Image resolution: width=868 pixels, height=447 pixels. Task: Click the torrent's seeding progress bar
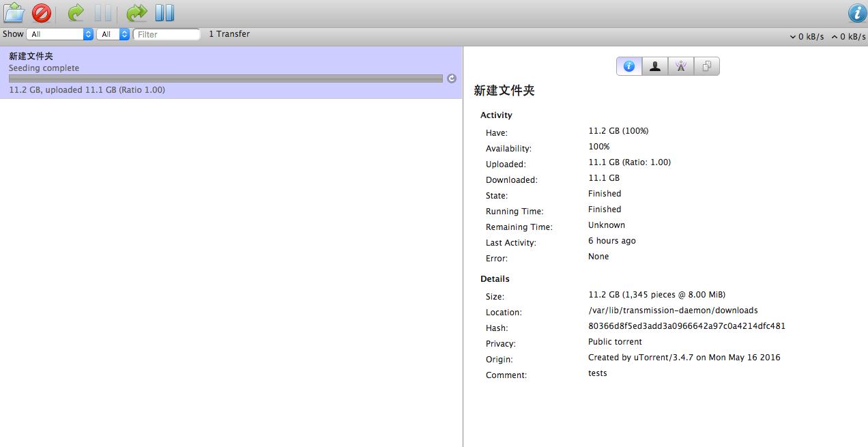click(x=225, y=78)
